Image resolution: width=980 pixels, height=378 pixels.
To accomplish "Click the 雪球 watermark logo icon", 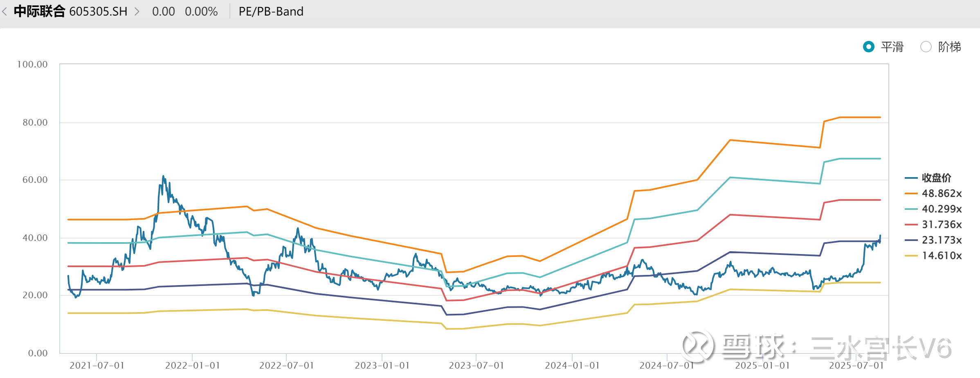I will [698, 347].
